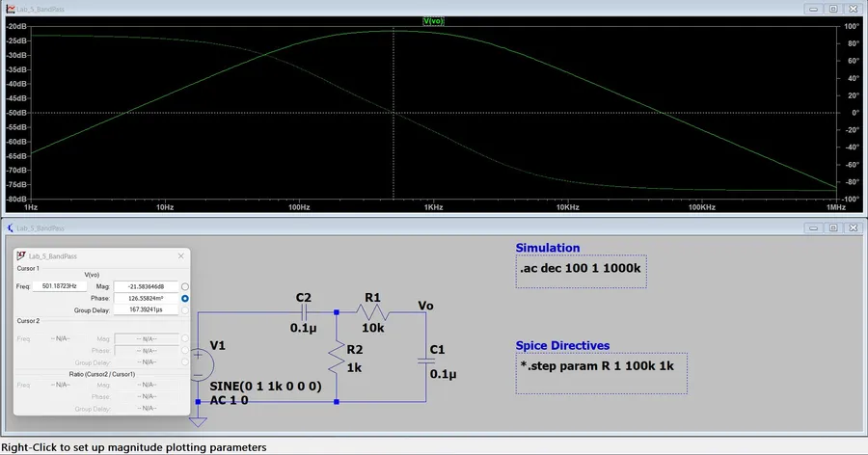Click the ground symbol below V1
Viewport: 868px width, 455px height.
click(198, 421)
